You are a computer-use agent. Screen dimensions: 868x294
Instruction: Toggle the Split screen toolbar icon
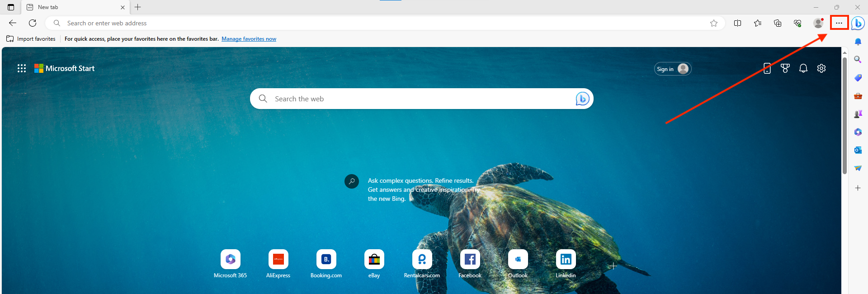pos(737,23)
